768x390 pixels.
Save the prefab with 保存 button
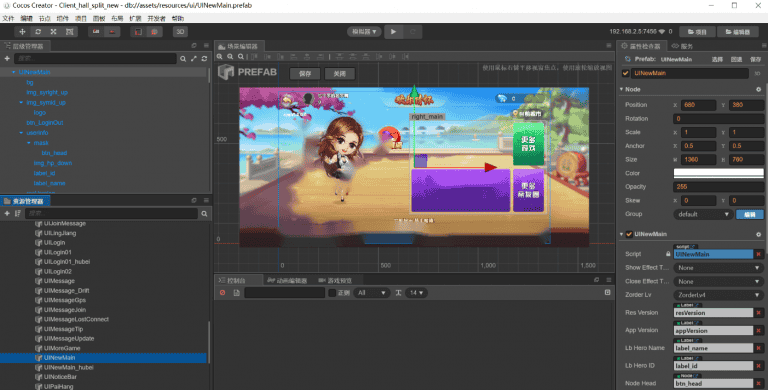tap(305, 73)
